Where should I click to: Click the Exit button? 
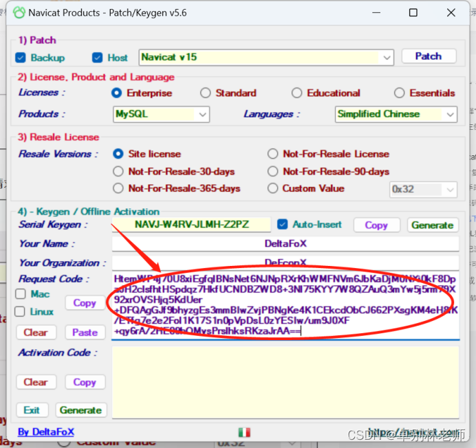tap(32, 410)
